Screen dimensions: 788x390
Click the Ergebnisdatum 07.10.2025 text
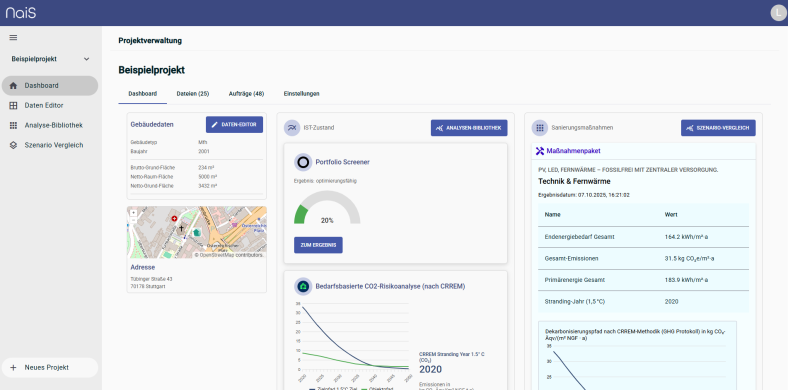584,195
